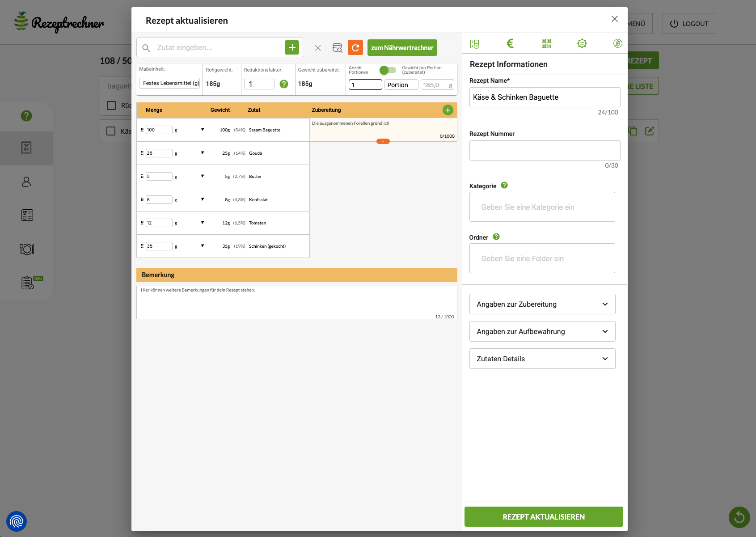756x537 pixels.
Task: Click the orange refresh icon
Action: point(355,47)
